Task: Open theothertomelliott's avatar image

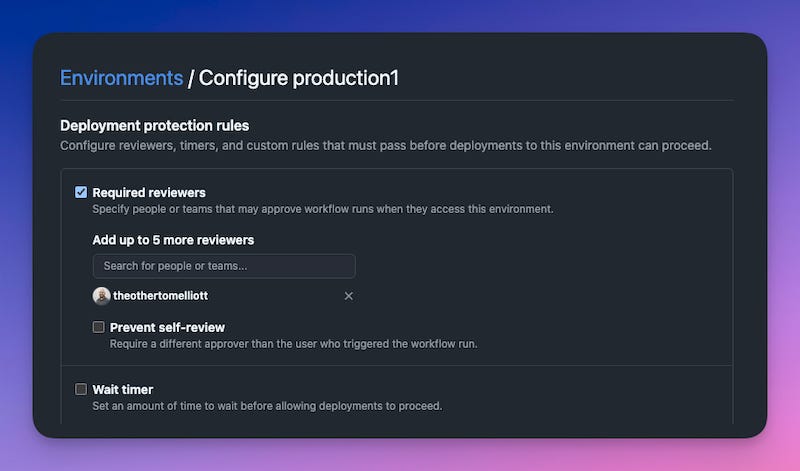Action: pos(102,296)
